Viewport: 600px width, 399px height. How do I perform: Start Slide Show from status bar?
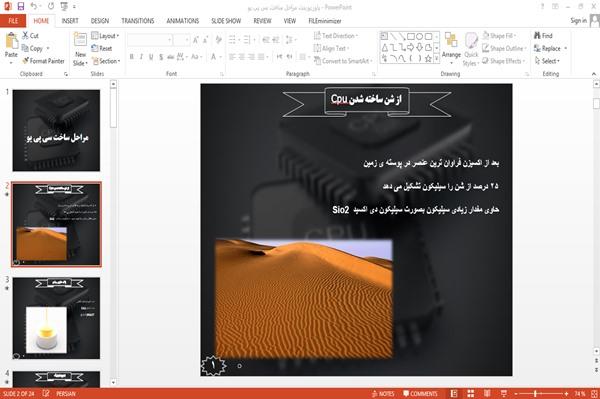(x=504, y=394)
